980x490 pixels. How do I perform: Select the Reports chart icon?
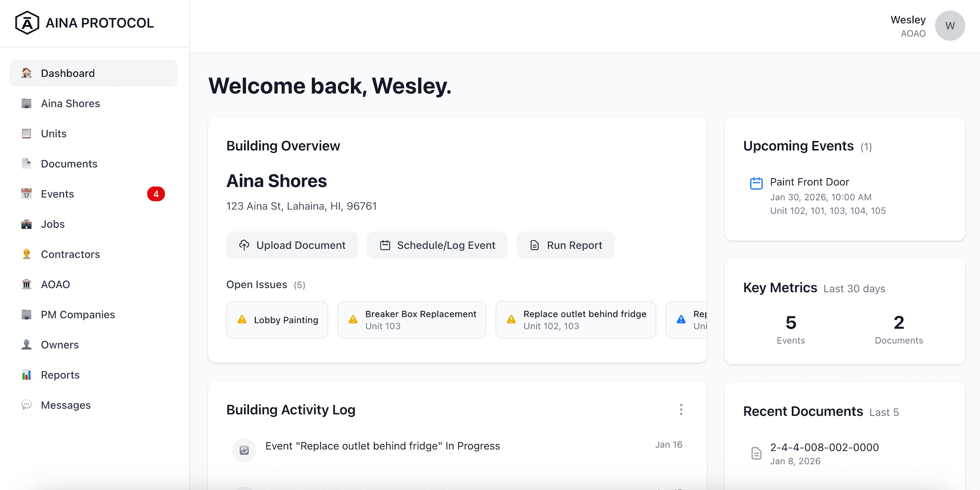[26, 375]
